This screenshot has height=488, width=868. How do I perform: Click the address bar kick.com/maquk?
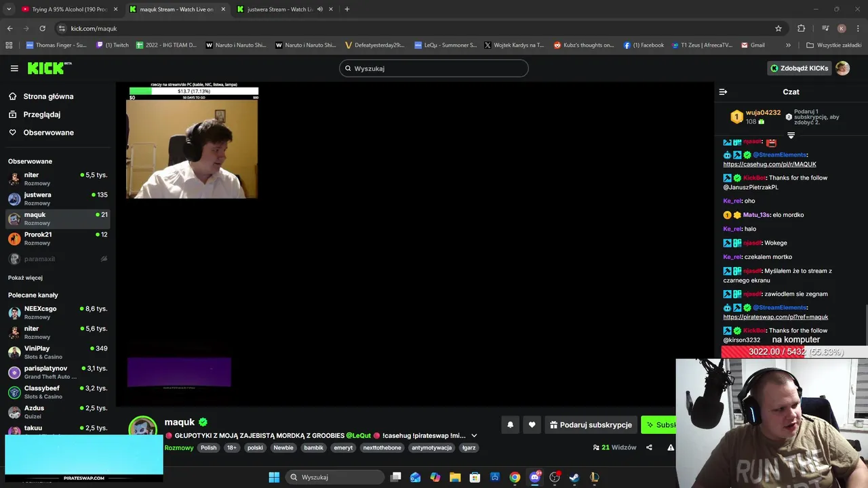(x=94, y=28)
